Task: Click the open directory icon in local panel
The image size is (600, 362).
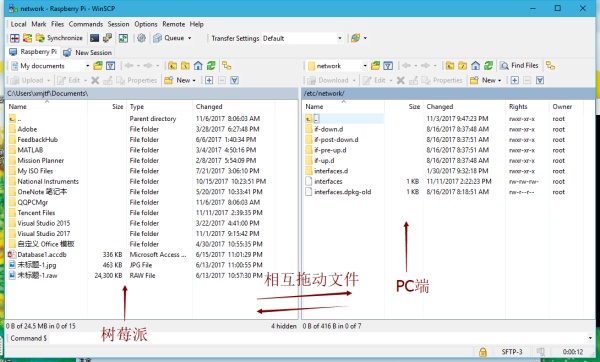Action: [98, 66]
